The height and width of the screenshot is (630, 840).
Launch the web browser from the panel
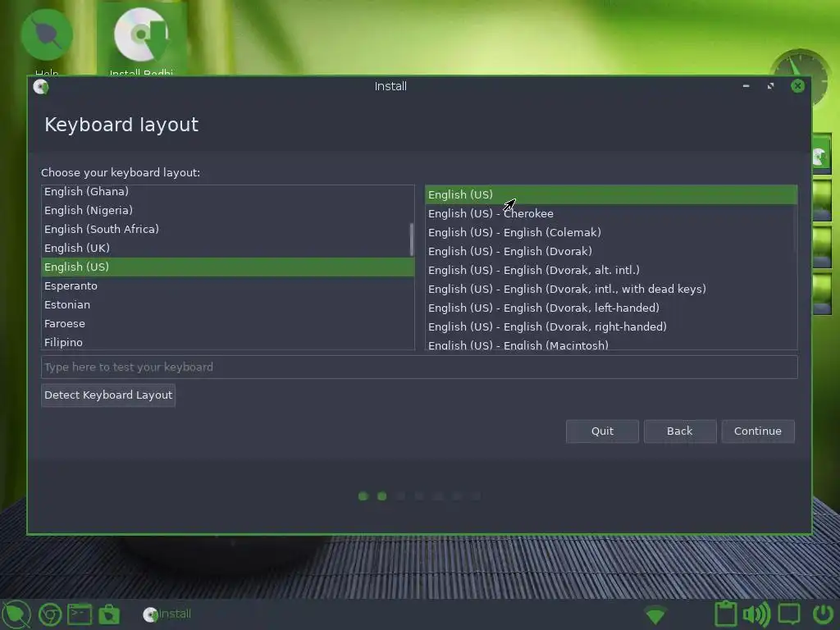[50, 614]
